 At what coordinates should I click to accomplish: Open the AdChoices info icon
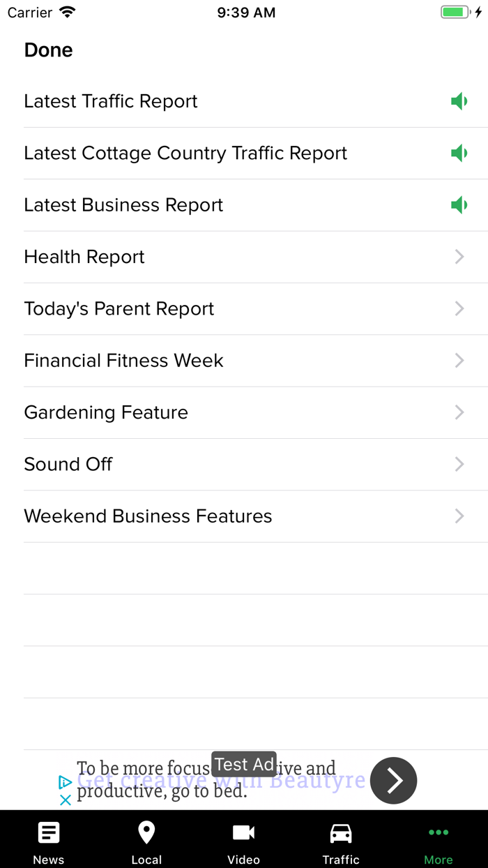coord(66,783)
